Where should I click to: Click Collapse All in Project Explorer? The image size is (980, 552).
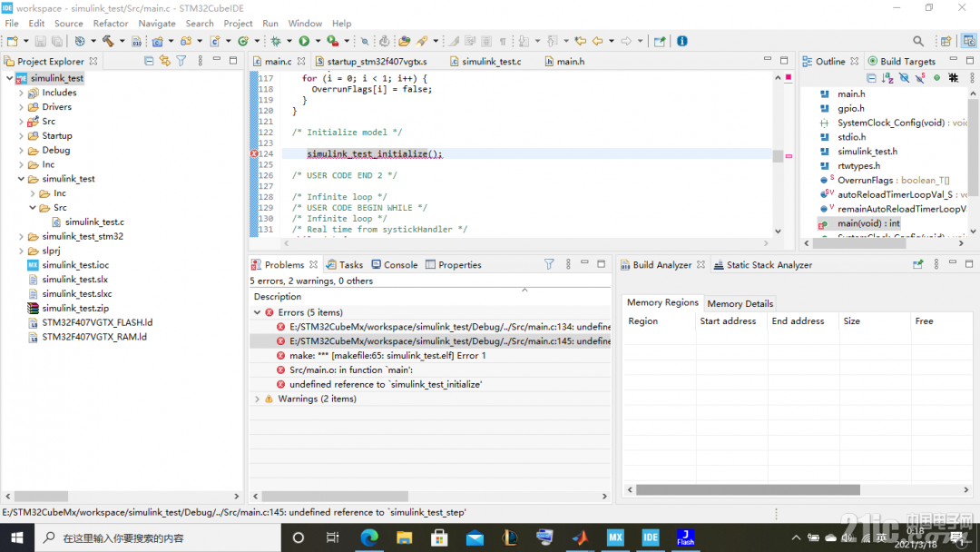(149, 61)
